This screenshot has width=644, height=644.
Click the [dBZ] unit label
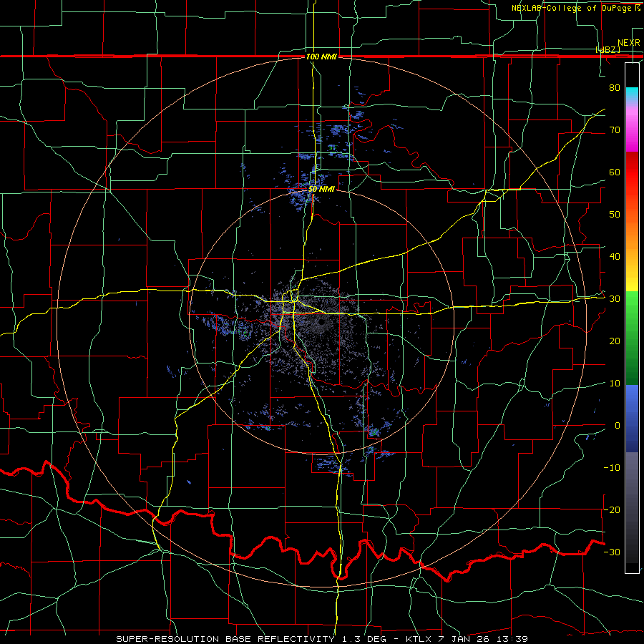pyautogui.click(x=608, y=49)
